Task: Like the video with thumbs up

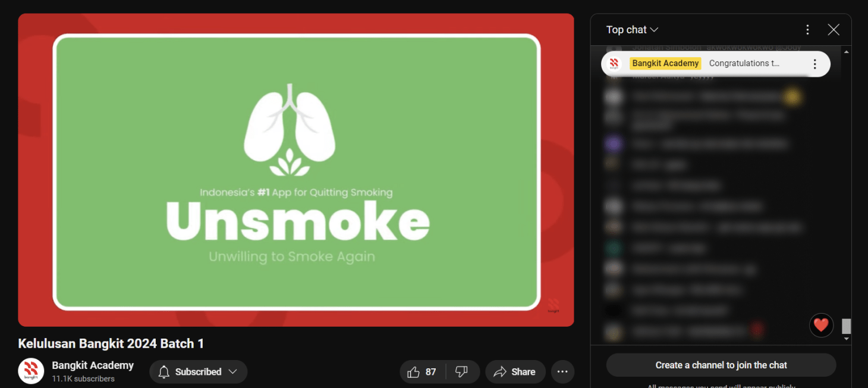Action: (x=422, y=372)
